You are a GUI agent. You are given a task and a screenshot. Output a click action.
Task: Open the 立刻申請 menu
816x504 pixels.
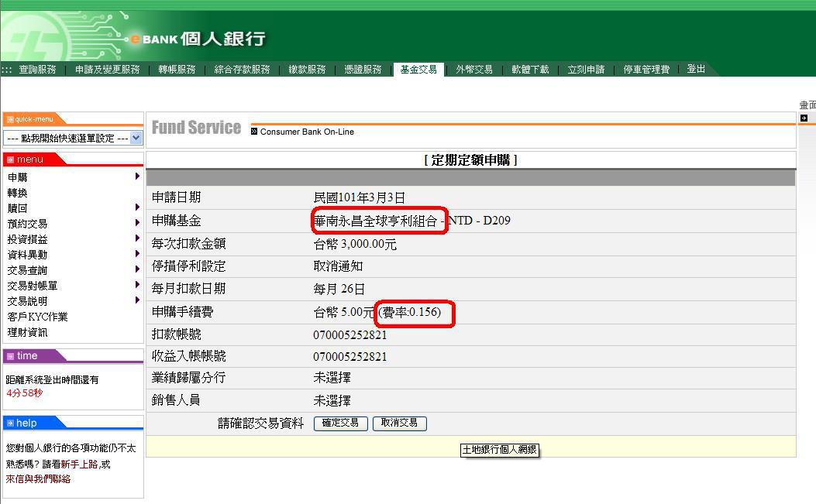click(586, 69)
